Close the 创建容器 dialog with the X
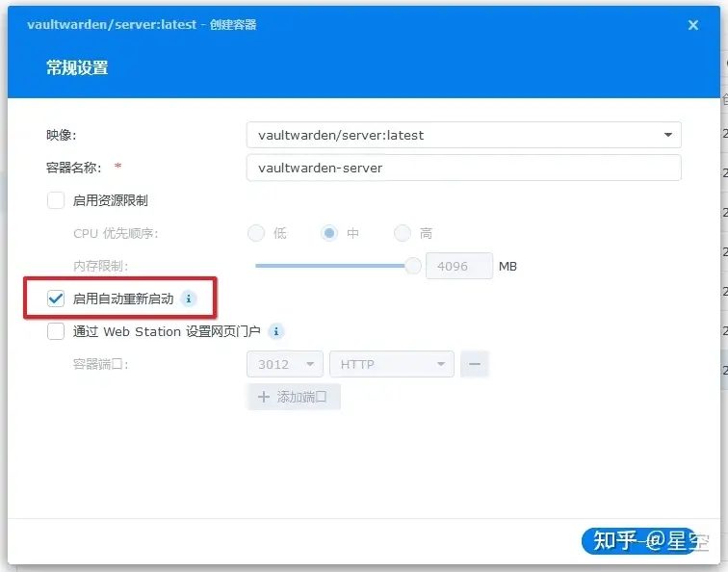 (692, 26)
